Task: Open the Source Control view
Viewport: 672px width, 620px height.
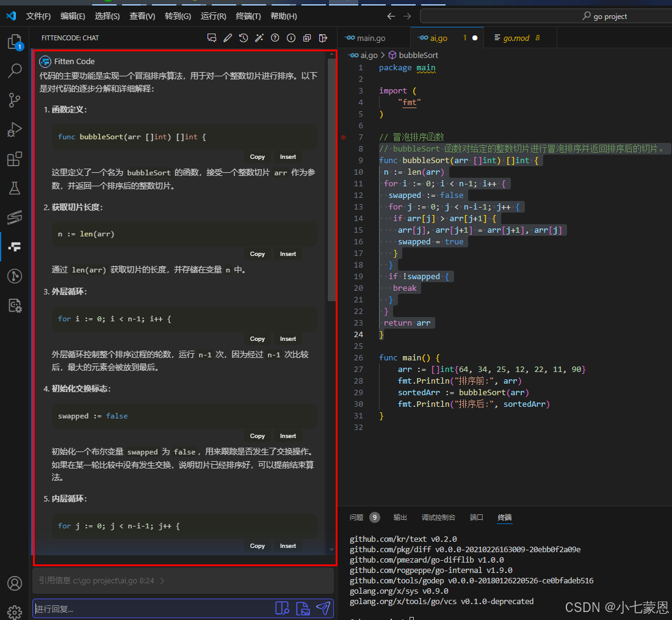Action: (15, 100)
